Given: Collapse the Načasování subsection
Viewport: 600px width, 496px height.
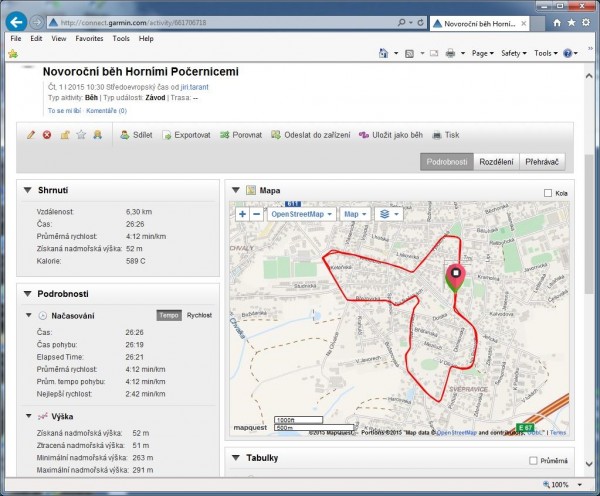Looking at the screenshot, I should pos(28,315).
